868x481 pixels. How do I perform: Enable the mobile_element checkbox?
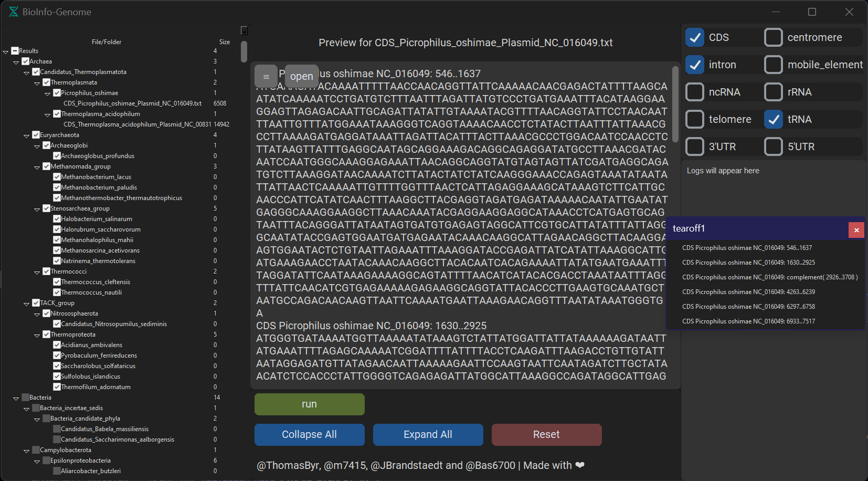774,65
